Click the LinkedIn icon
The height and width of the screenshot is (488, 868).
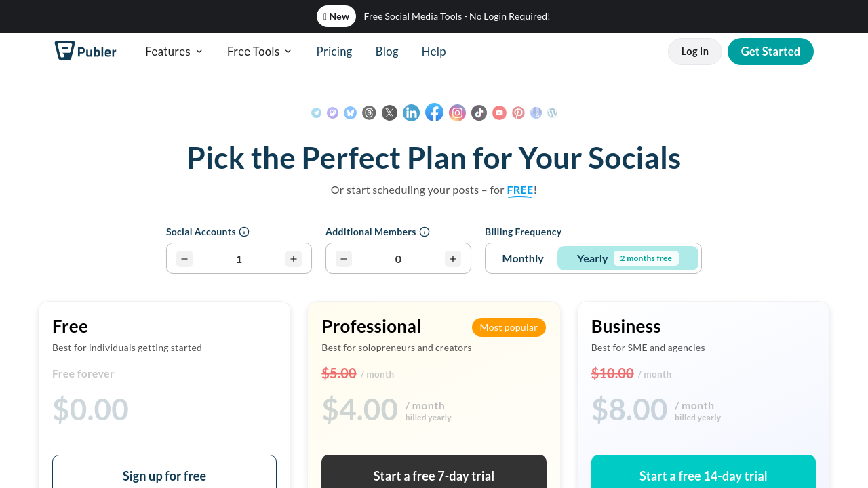click(411, 113)
